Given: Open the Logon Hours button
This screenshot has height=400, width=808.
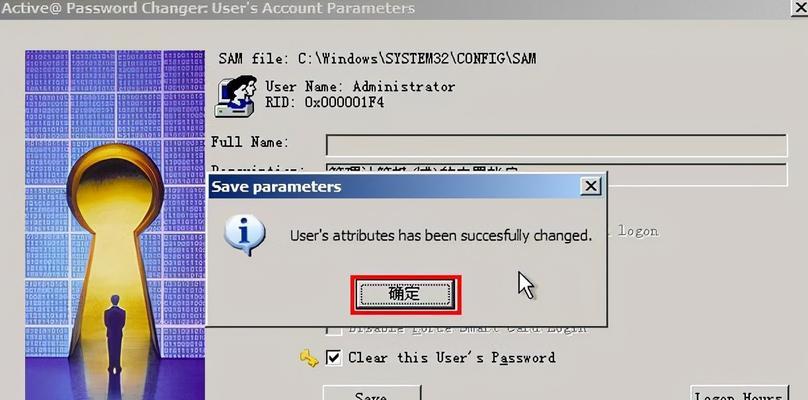Looking at the screenshot, I should point(739,393).
